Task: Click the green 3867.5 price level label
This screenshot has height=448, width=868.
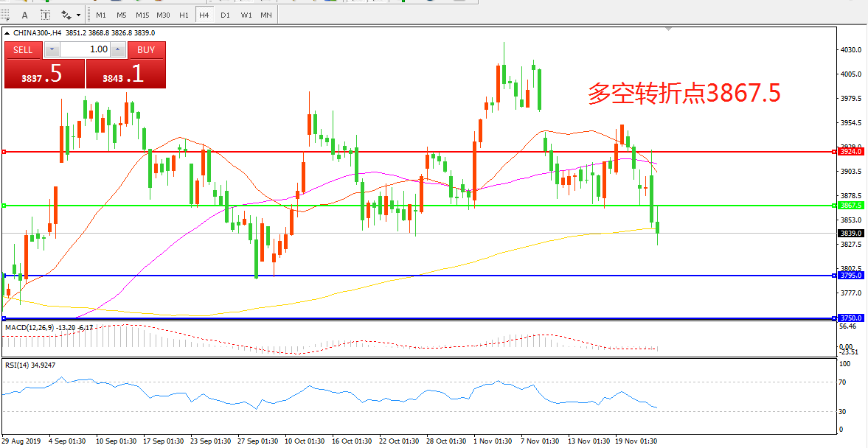Action: (850, 206)
